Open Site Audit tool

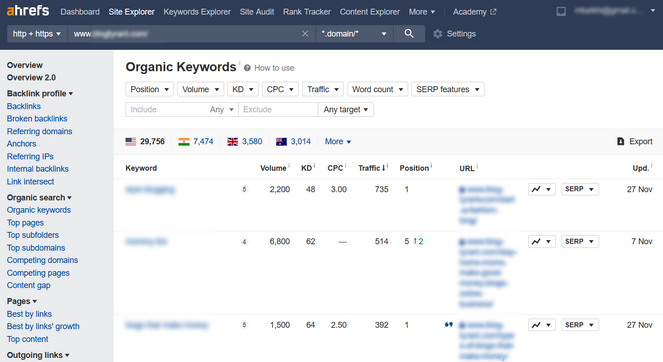[x=257, y=12]
